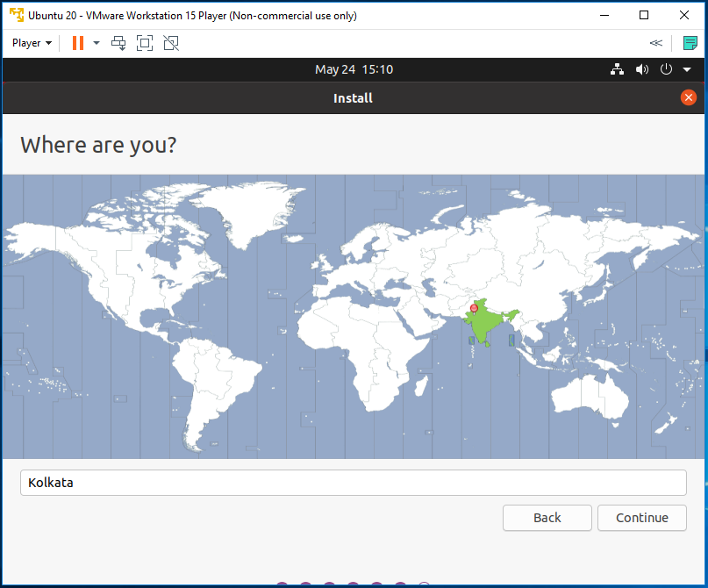Toggle Unity mode icon
Viewport: 708px width, 588px height.
click(x=171, y=43)
